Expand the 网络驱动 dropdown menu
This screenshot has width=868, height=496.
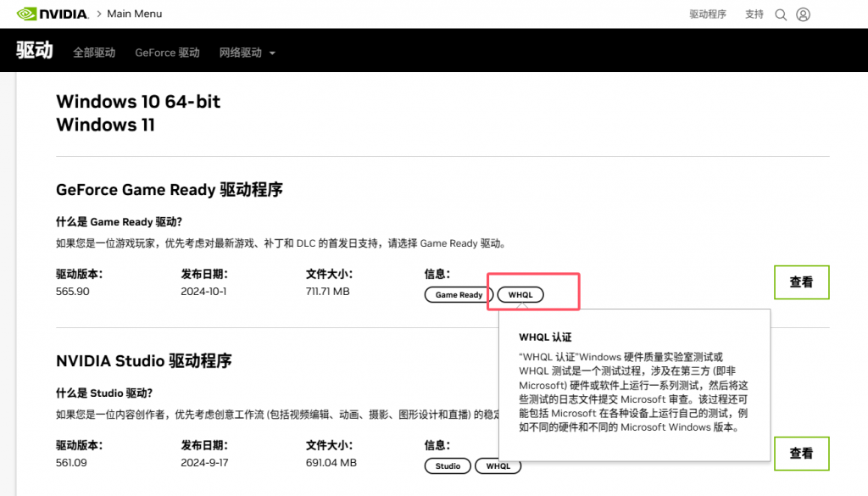click(x=248, y=53)
